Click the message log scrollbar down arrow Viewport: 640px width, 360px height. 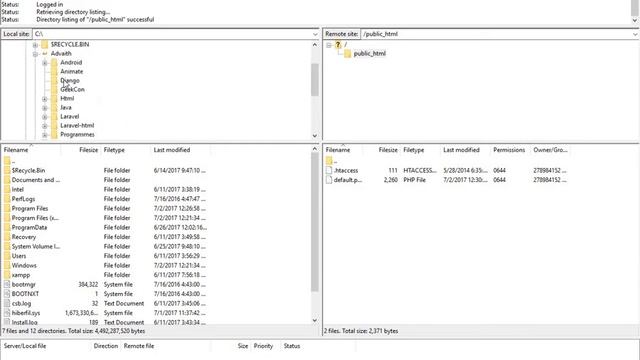(x=635, y=20)
